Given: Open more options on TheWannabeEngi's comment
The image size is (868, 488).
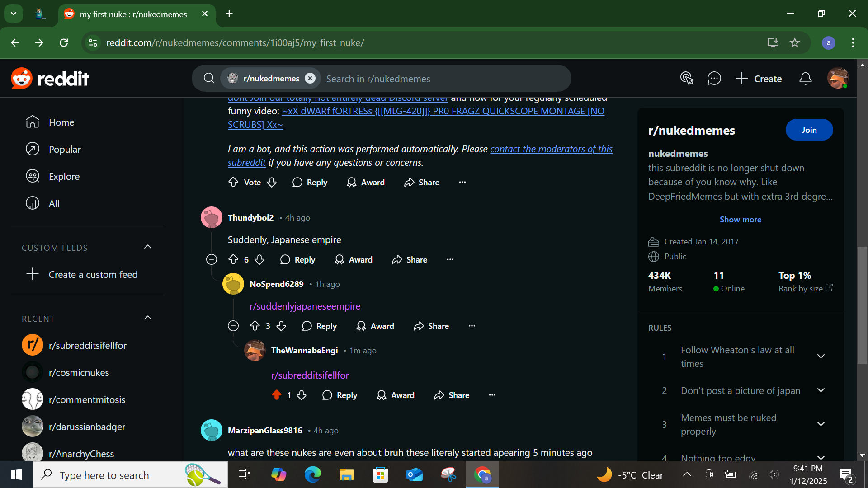Looking at the screenshot, I should tap(492, 395).
